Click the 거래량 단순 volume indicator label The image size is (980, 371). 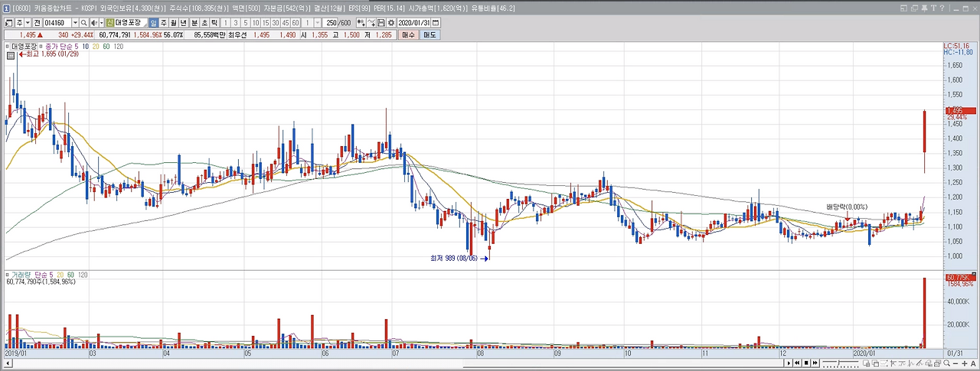pos(32,274)
